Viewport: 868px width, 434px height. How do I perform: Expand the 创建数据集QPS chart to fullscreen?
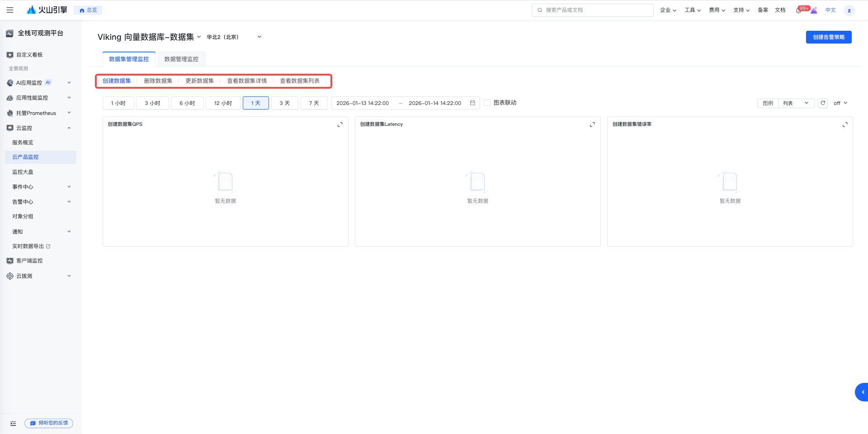[x=340, y=124]
